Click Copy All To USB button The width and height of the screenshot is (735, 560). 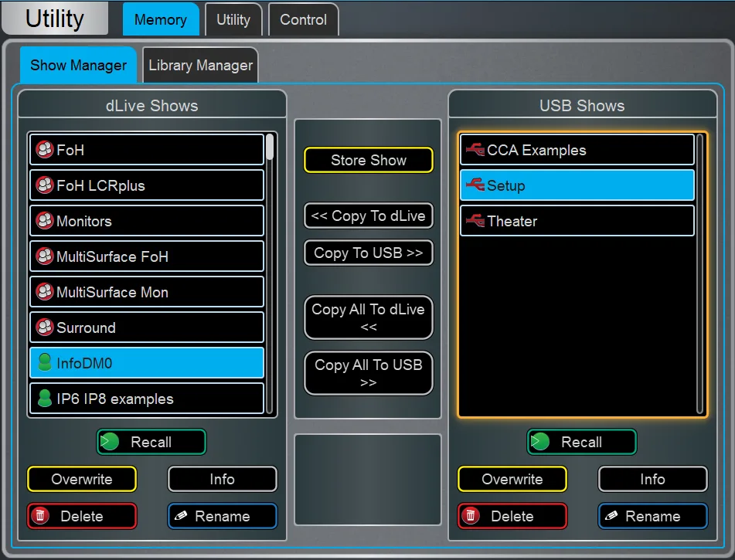(369, 373)
